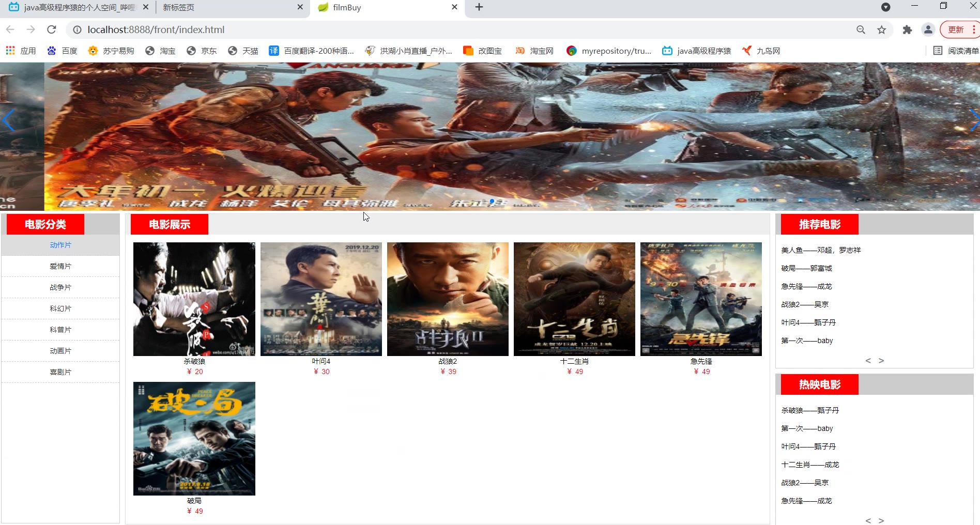
Task: Open the 阅读清单 reading list
Action: [956, 51]
